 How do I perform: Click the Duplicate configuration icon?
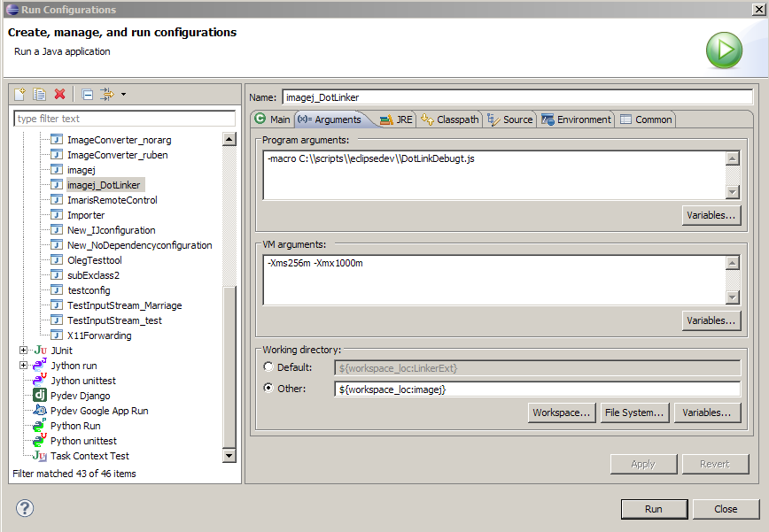coord(40,95)
